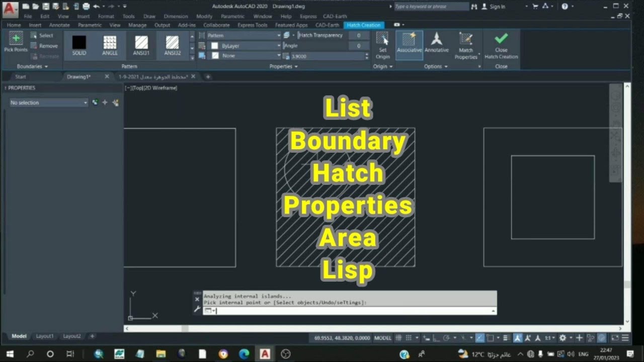644x362 pixels.
Task: Click the Sign In button
Action: click(x=493, y=7)
